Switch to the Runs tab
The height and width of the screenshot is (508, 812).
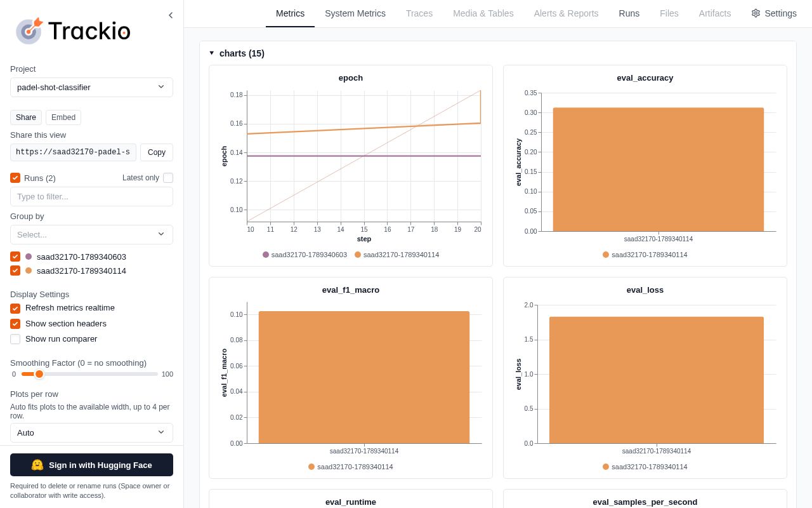(629, 13)
